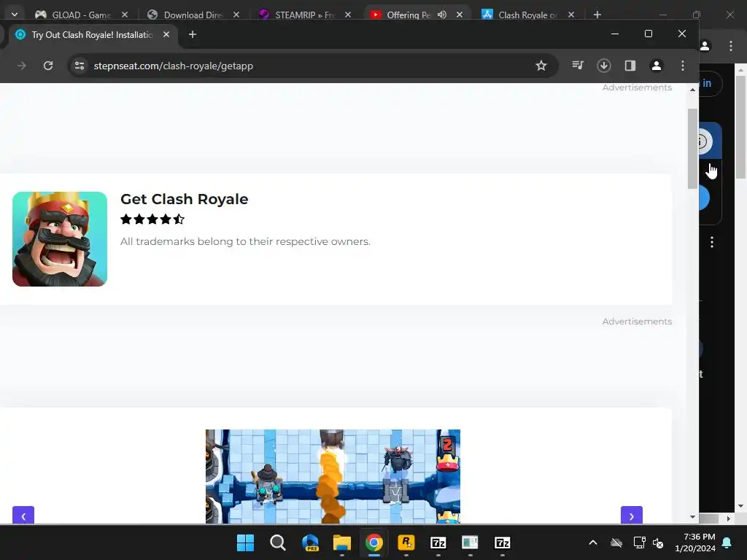Switch to Download Direct tab
Image resolution: width=747 pixels, height=560 pixels.
point(193,15)
